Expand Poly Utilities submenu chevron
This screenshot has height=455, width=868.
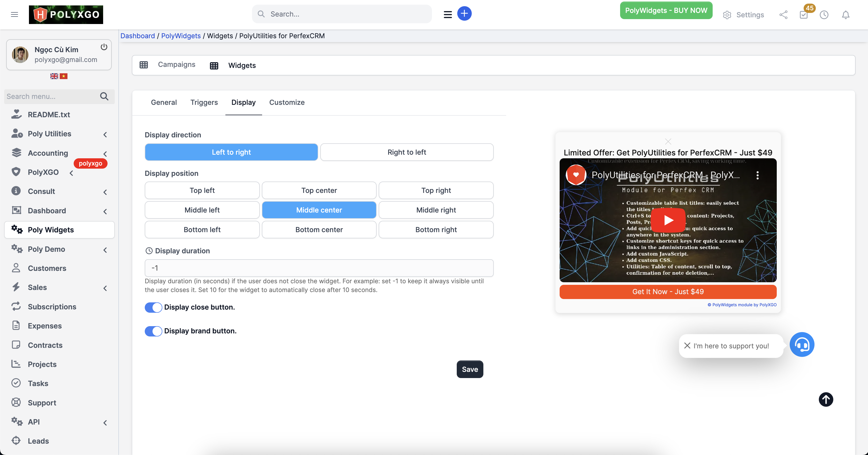(105, 135)
